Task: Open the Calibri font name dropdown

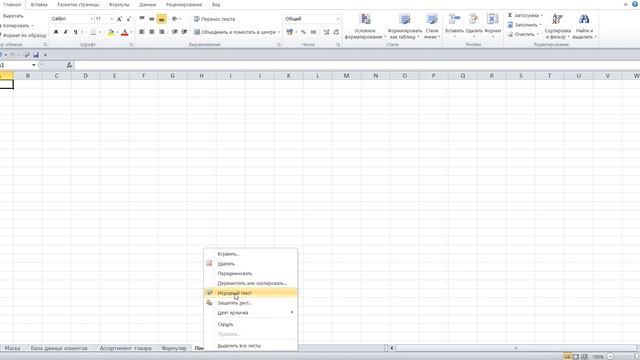Action: coord(91,19)
